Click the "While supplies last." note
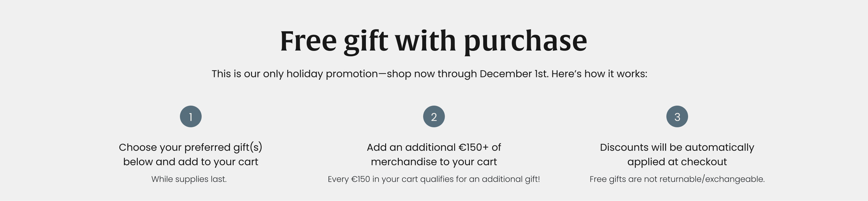Viewport: 868px width, 201px height. [x=189, y=179]
